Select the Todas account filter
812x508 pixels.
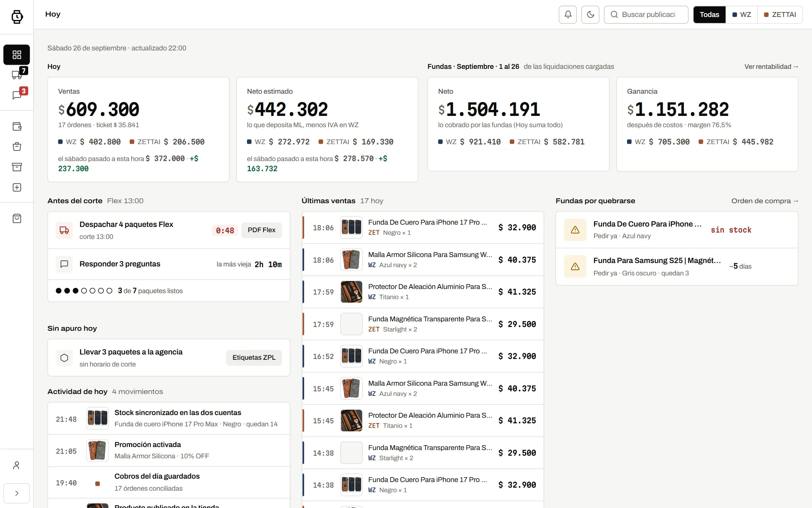pyautogui.click(x=709, y=15)
